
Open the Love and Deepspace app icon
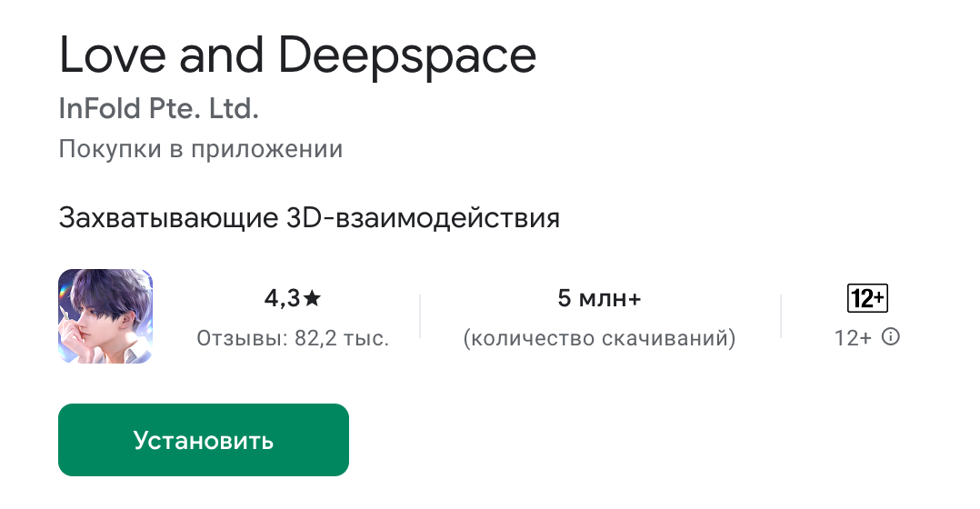pos(105,316)
